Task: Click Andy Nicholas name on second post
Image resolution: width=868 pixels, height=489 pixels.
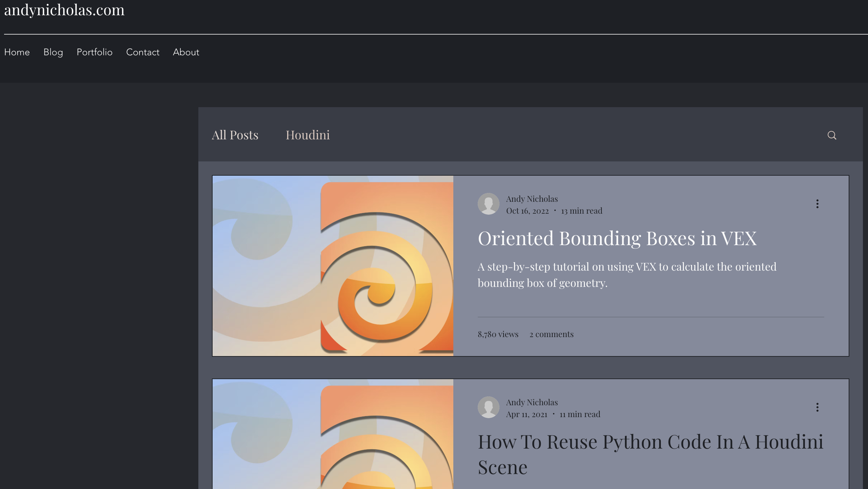Action: [532, 403]
